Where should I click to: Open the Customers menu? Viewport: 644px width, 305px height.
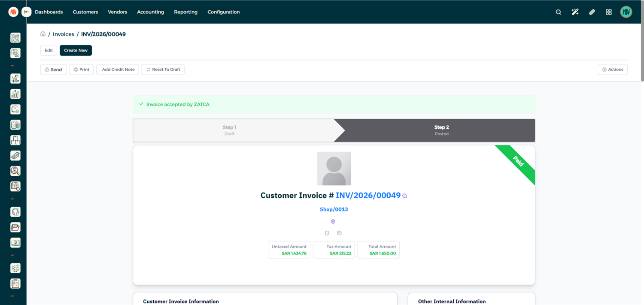point(85,12)
